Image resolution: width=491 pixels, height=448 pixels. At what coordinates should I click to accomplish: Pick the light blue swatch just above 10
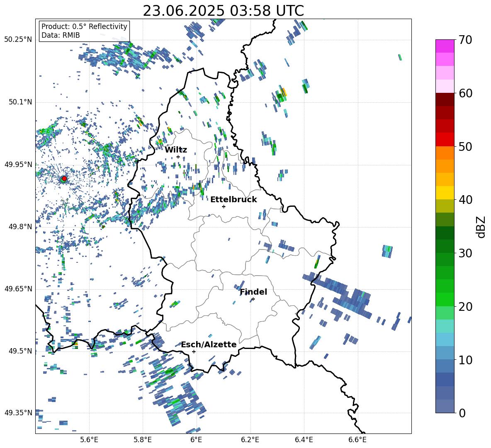coord(445,353)
